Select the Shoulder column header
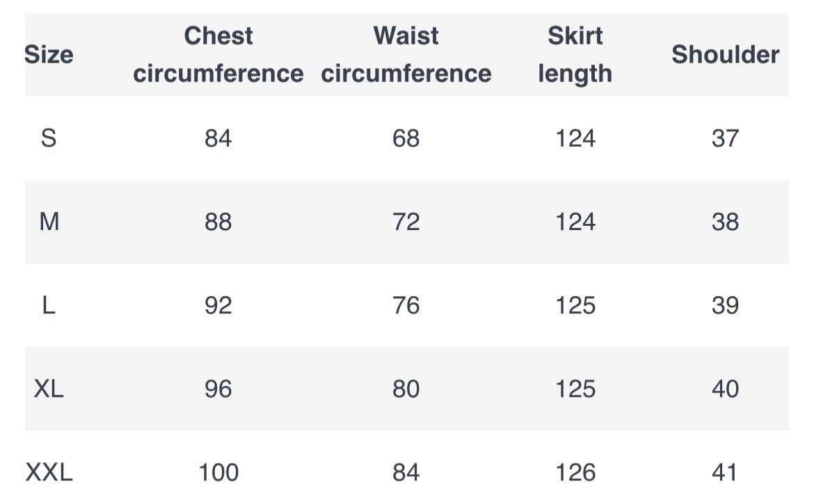Image resolution: width=814 pixels, height=504 pixels. pyautogui.click(x=725, y=55)
